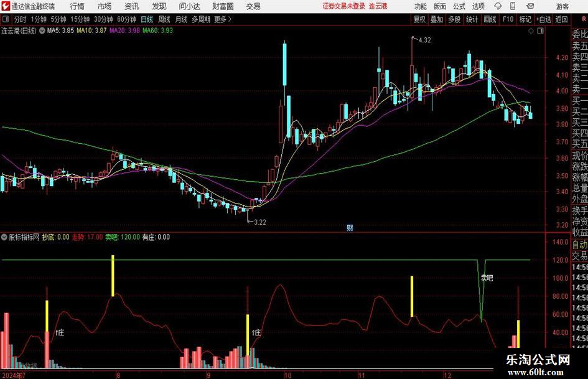Expand the 股标指标网 indicator dropdown arrow

[x=4, y=237]
